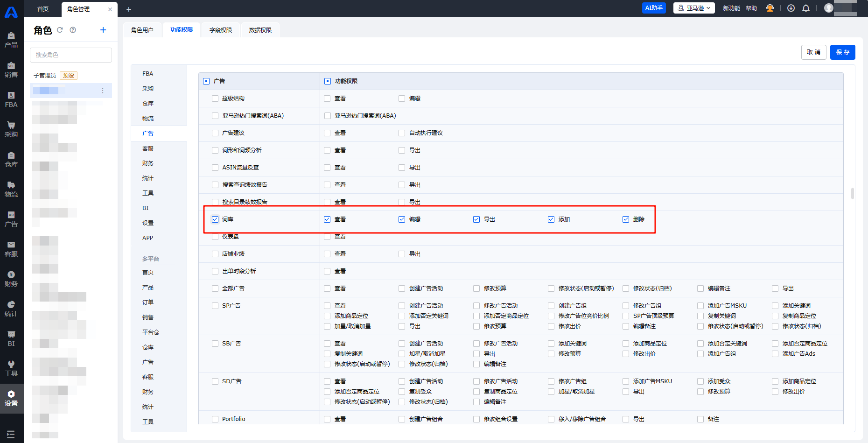Image resolution: width=868 pixels, height=443 pixels.
Task: Open the 销售 module in the left sidebar
Action: pyautogui.click(x=11, y=70)
